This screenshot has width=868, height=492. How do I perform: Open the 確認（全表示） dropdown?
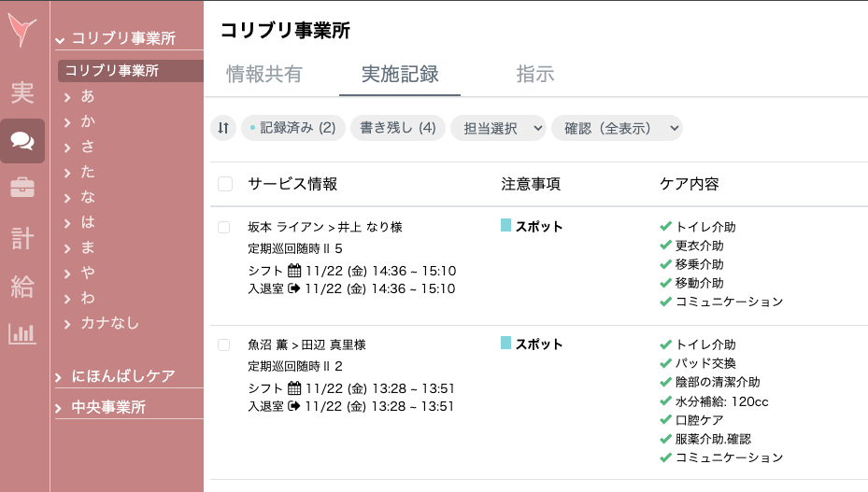[x=617, y=129]
